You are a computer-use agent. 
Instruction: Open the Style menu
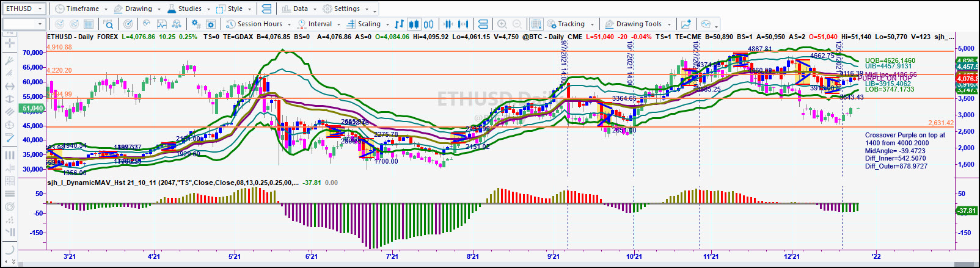pos(235,9)
